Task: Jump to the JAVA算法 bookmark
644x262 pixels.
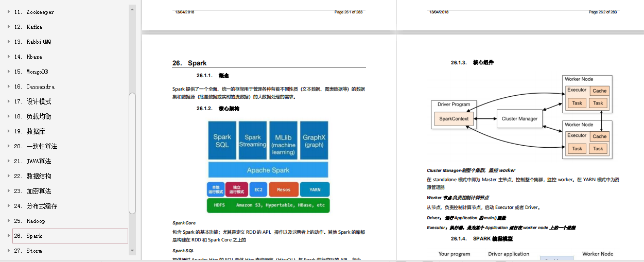Action: pos(32,161)
